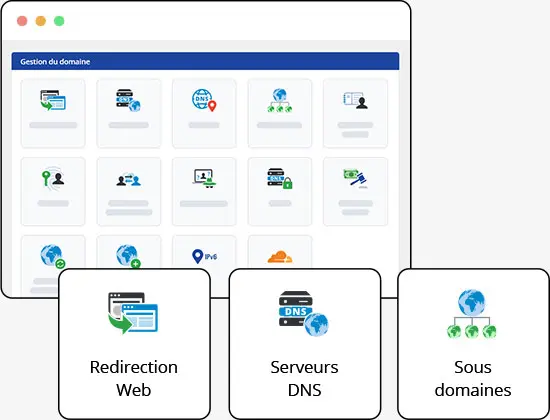Click the web redirection browser icon tile
Viewport: 550px width, 420px height.
[x=53, y=113]
